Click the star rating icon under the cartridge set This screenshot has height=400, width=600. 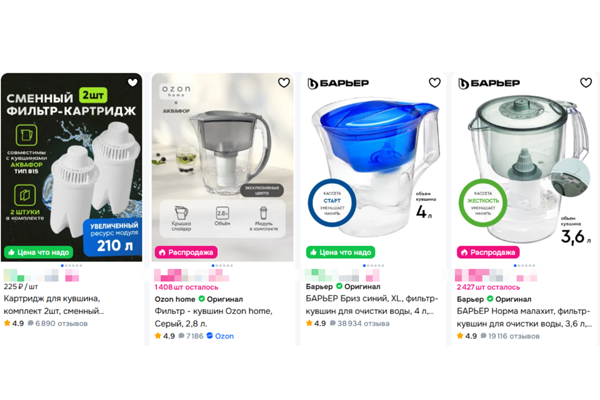click(7, 323)
